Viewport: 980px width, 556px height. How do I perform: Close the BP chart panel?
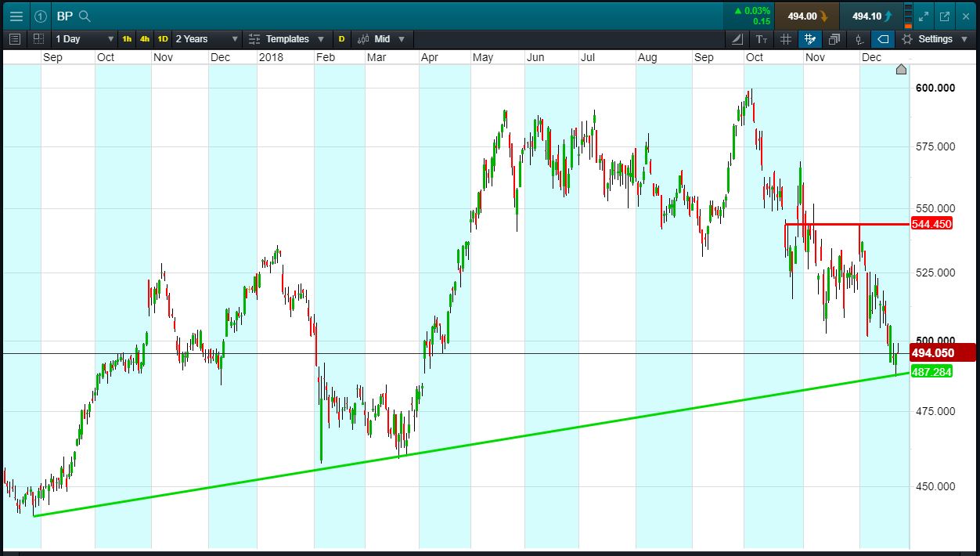pyautogui.click(x=966, y=16)
